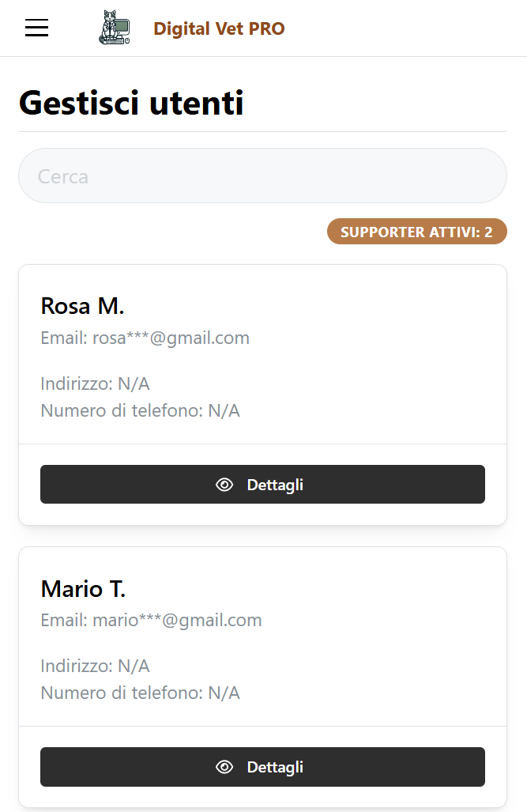Open the hamburger navigation menu
The height and width of the screenshot is (812, 527).
point(37,28)
